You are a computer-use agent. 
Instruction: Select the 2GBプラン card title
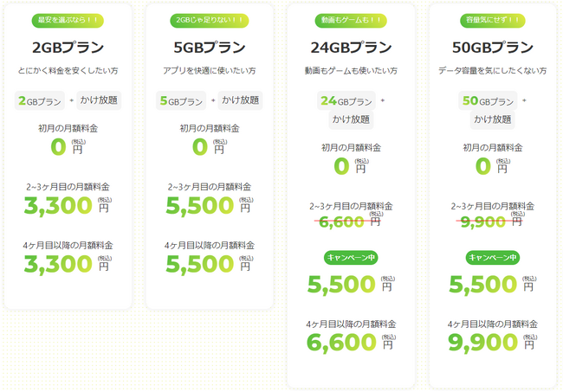click(68, 48)
